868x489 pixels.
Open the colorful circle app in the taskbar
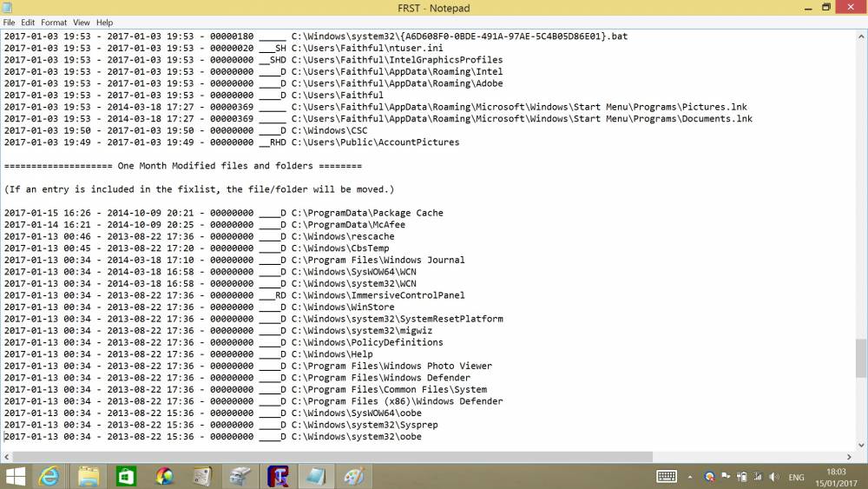tap(164, 476)
